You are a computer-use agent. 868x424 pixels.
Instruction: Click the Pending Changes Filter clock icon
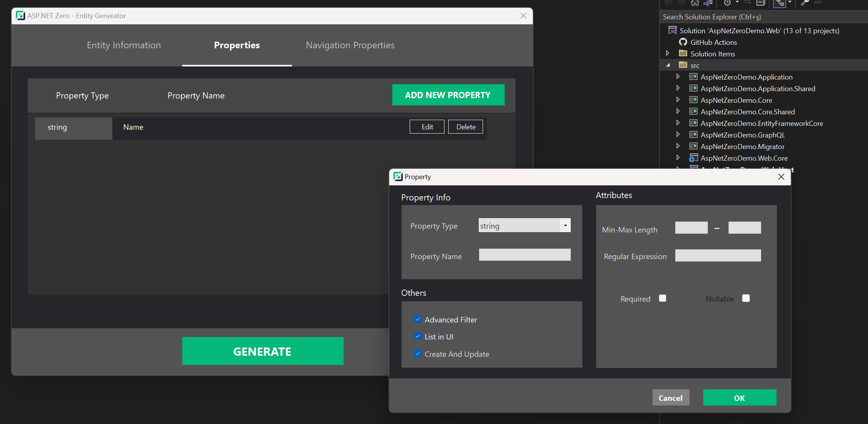pos(727,3)
